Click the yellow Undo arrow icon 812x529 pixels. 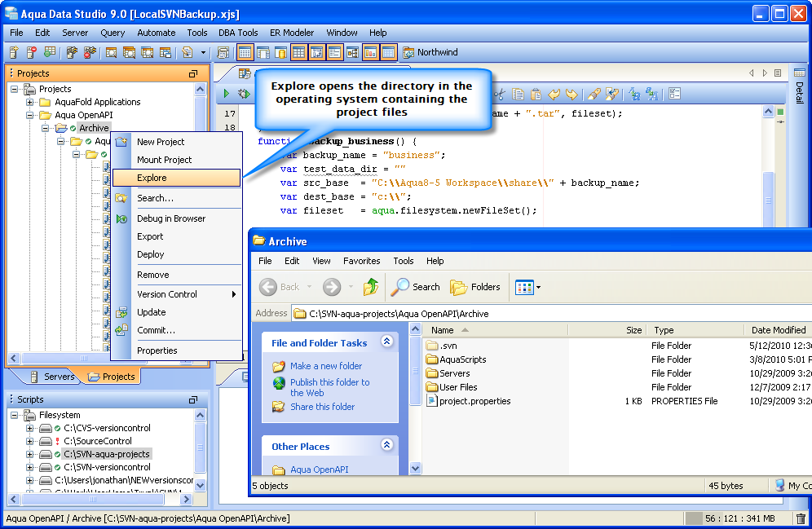[554, 95]
